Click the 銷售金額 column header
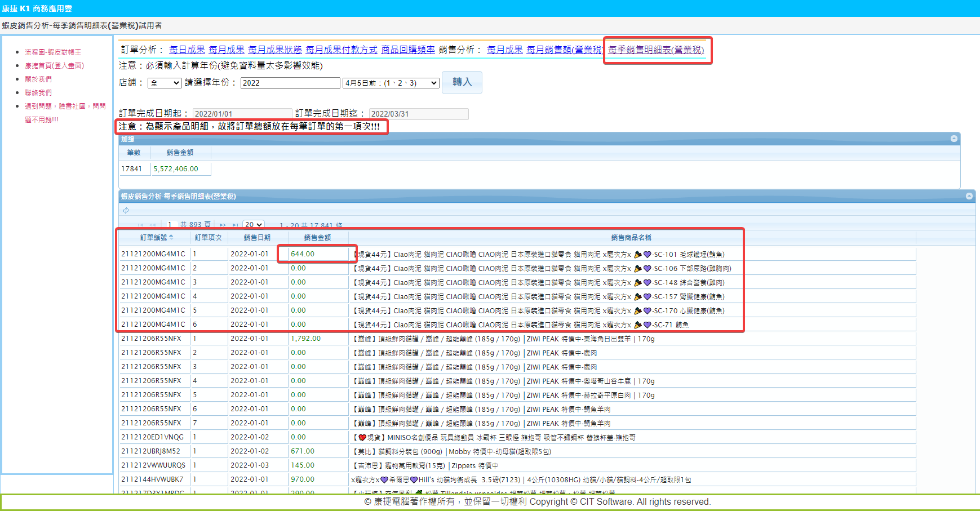Screen dimensions: 980x511 (x=317, y=238)
